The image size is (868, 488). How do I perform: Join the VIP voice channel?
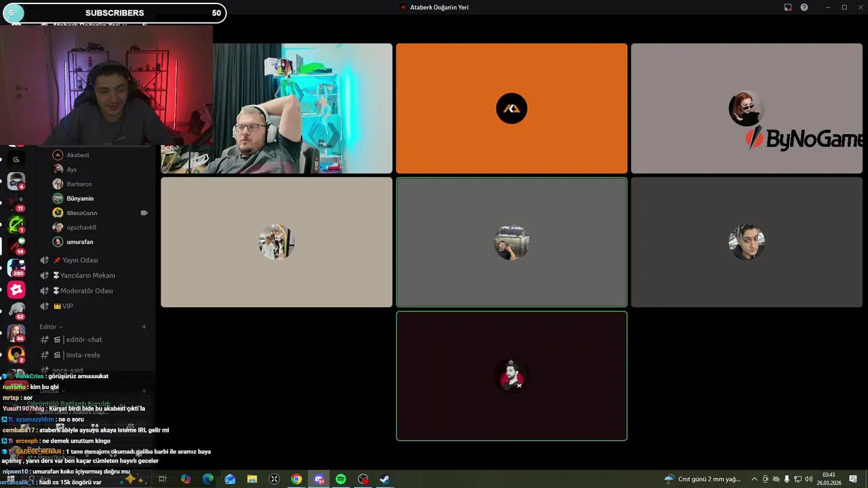[x=67, y=306]
